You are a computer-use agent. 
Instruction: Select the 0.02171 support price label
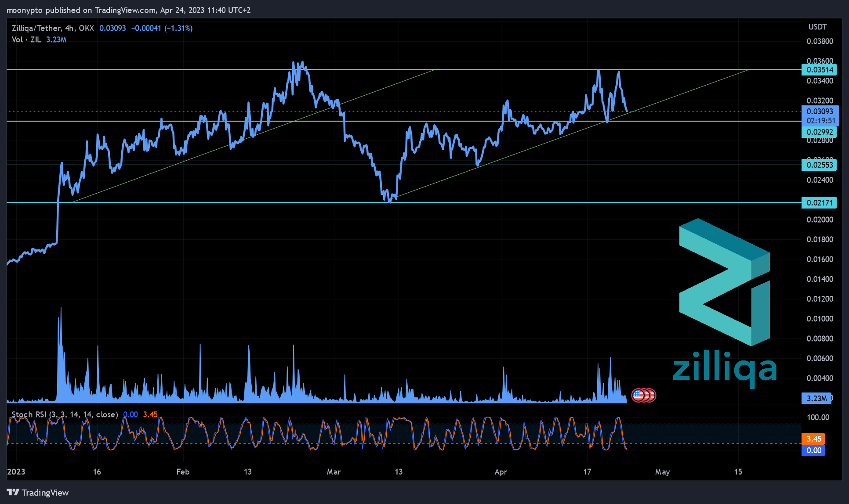[x=819, y=202]
